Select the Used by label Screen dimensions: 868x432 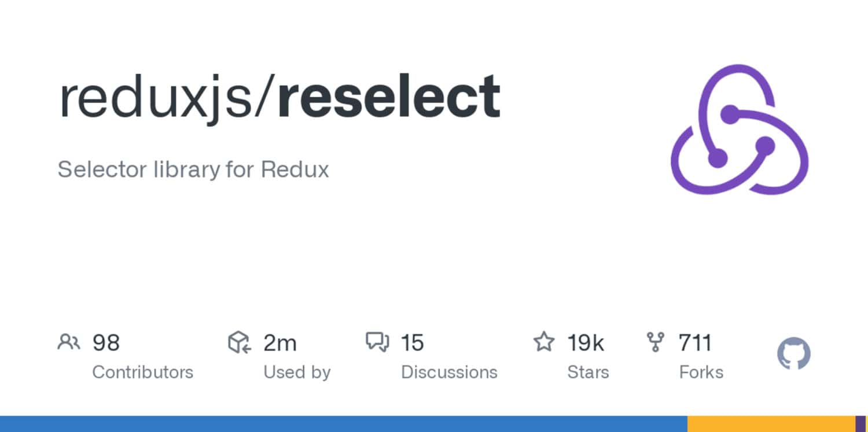(297, 372)
